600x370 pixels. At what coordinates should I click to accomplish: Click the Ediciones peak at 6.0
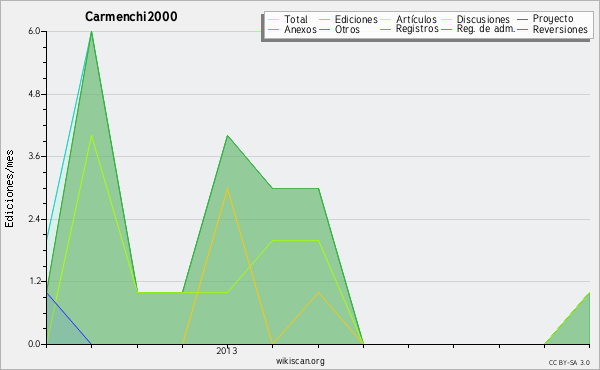pos(91,32)
